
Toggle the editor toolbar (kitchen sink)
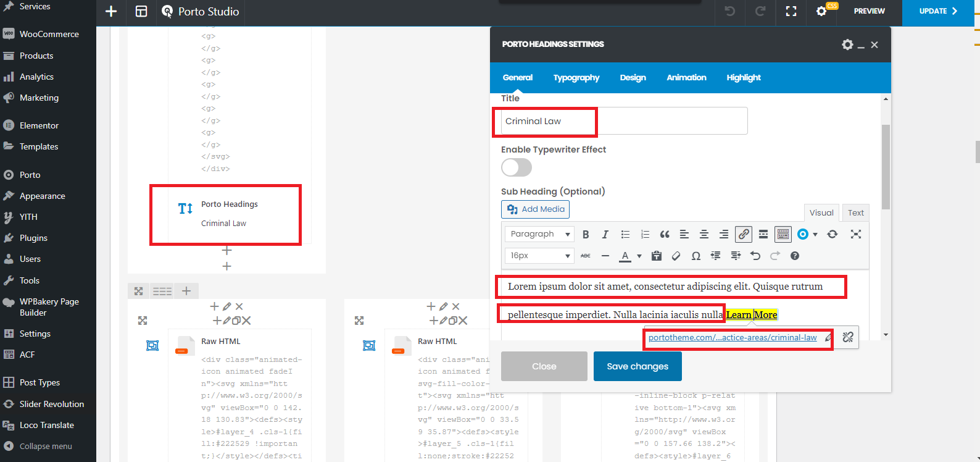click(783, 234)
